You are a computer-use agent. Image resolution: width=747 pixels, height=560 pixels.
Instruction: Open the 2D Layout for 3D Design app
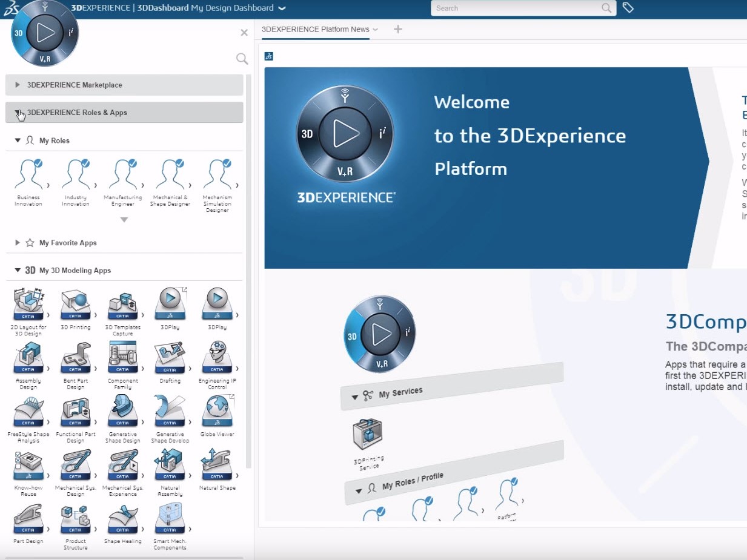28,305
